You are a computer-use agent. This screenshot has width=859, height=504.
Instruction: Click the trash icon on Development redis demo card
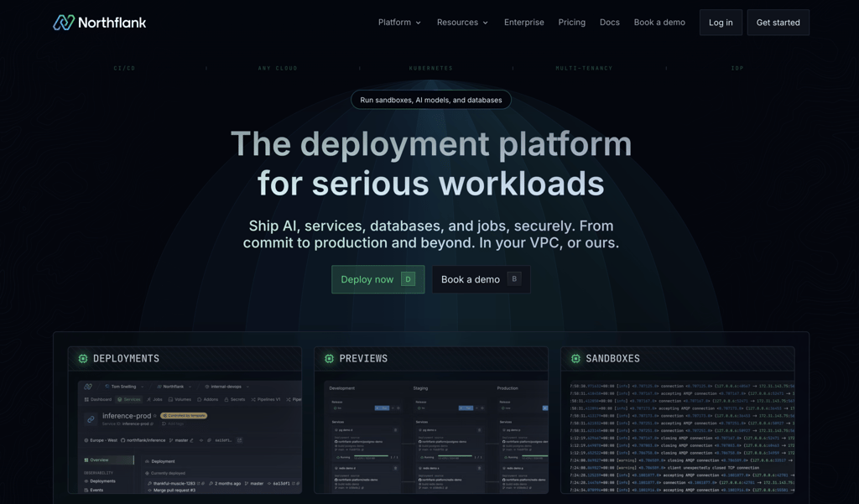point(396,469)
